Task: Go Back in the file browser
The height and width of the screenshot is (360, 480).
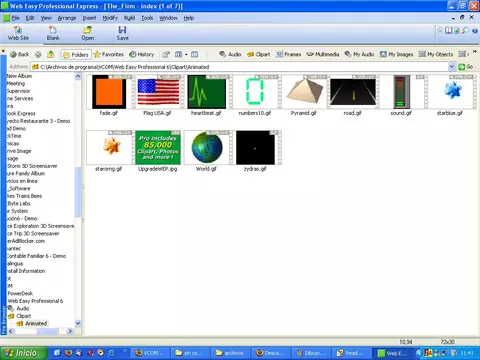Action: (x=19, y=54)
